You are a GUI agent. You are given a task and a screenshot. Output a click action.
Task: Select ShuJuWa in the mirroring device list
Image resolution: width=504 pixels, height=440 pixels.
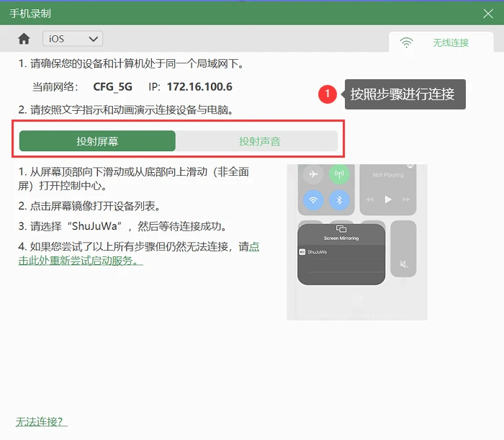pos(341,252)
